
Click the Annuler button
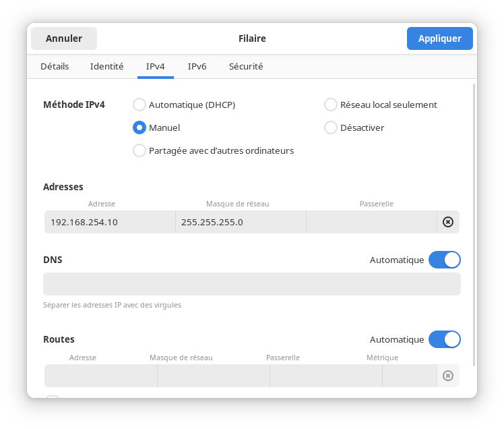(x=64, y=38)
